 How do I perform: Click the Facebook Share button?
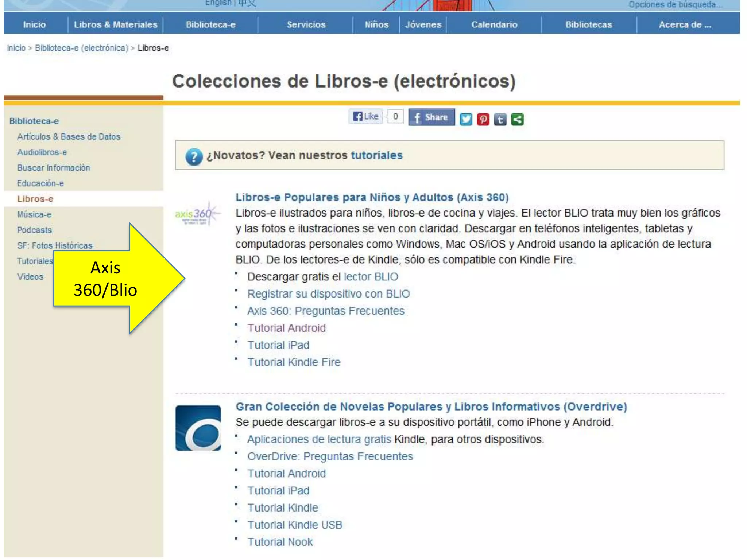click(431, 117)
